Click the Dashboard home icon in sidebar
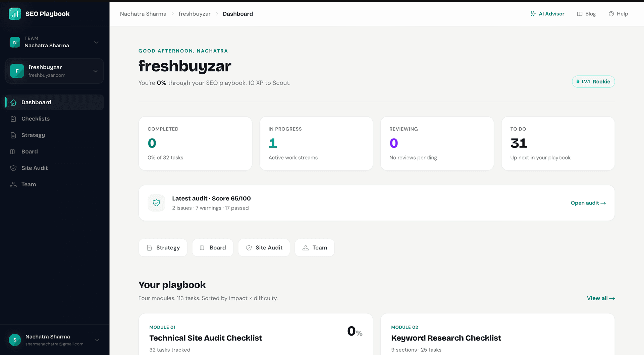 tap(13, 102)
